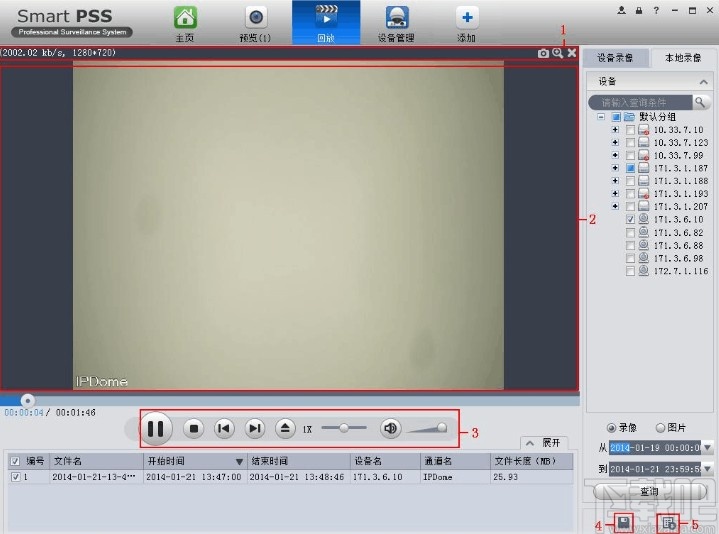Image resolution: width=719 pixels, height=534 pixels.
Task: Click the device search input field
Action: pyautogui.click(x=641, y=102)
